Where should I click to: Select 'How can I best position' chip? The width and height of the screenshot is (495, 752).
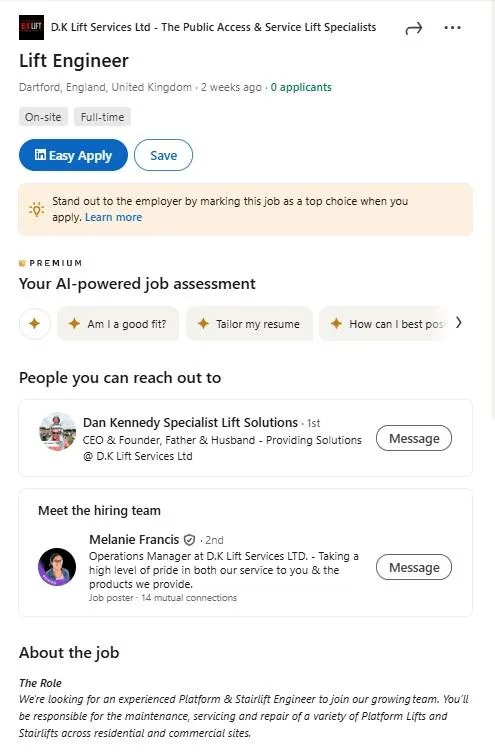point(384,324)
